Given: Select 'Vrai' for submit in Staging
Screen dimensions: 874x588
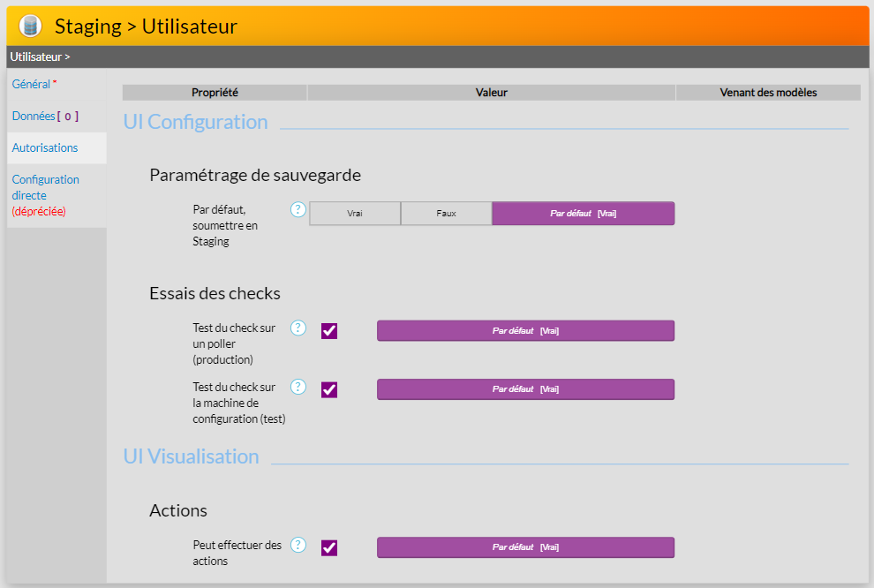Looking at the screenshot, I should point(355,214).
